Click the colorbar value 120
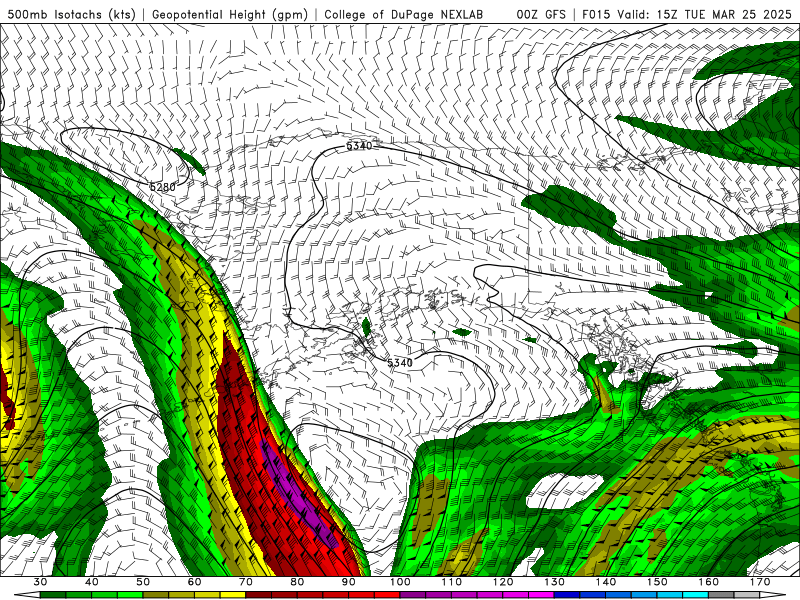The image size is (800, 600). click(x=503, y=582)
